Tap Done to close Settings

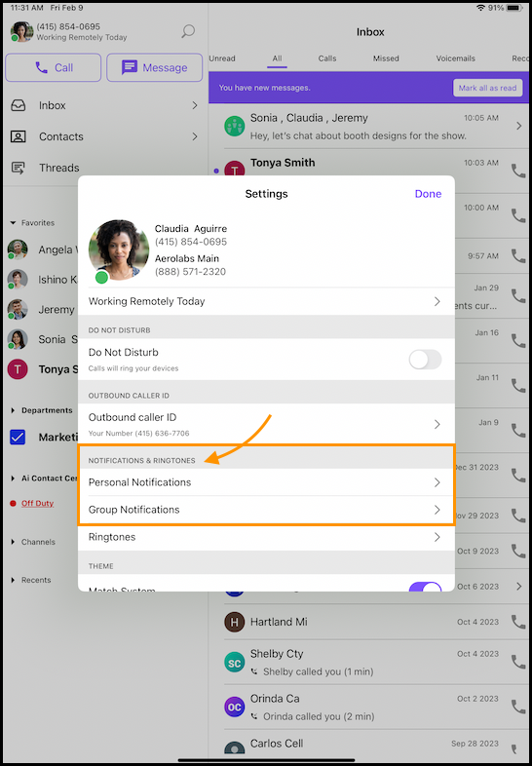click(428, 194)
